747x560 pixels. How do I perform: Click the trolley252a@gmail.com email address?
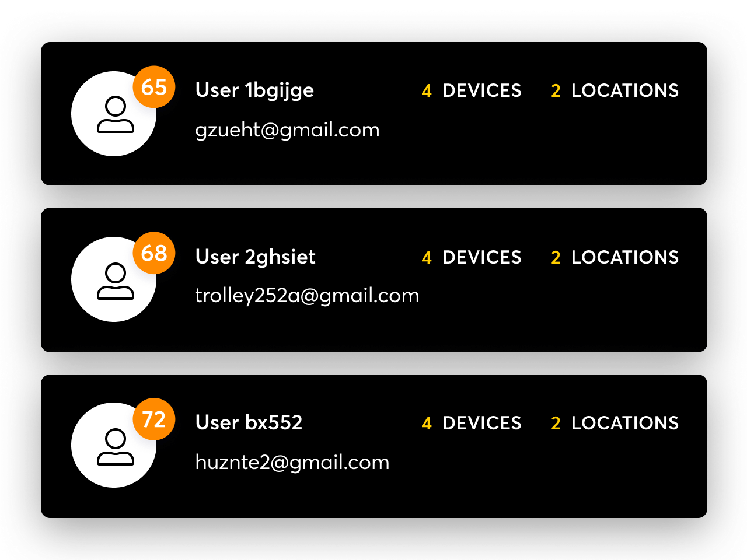[x=307, y=296]
